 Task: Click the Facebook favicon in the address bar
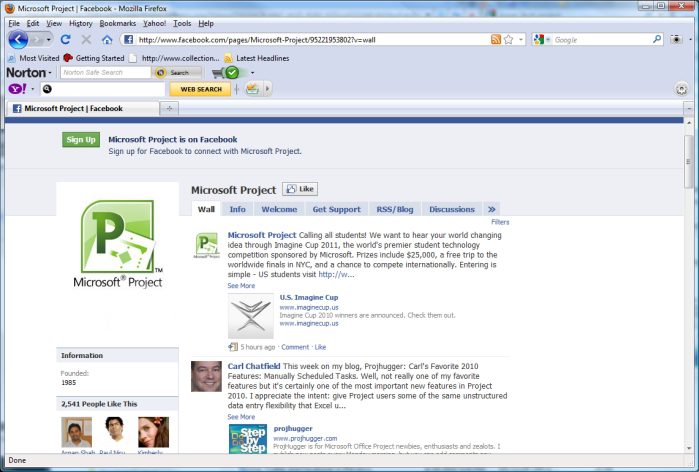point(128,40)
